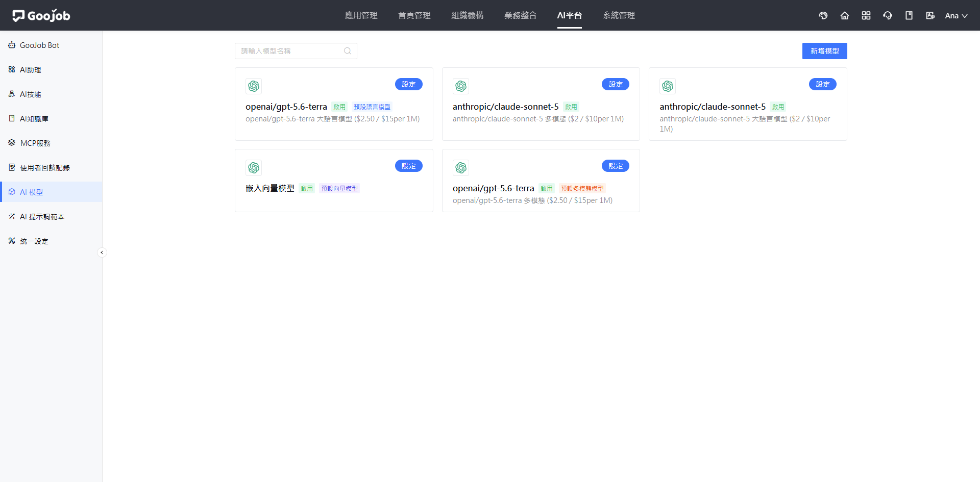Click the search magnifier icon
The height and width of the screenshot is (482, 980).
click(x=348, y=51)
